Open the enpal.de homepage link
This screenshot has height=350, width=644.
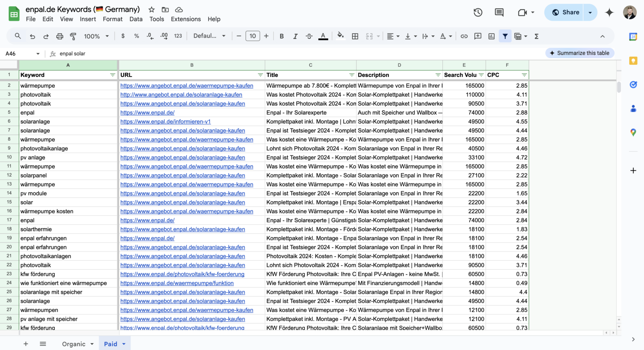pos(147,112)
